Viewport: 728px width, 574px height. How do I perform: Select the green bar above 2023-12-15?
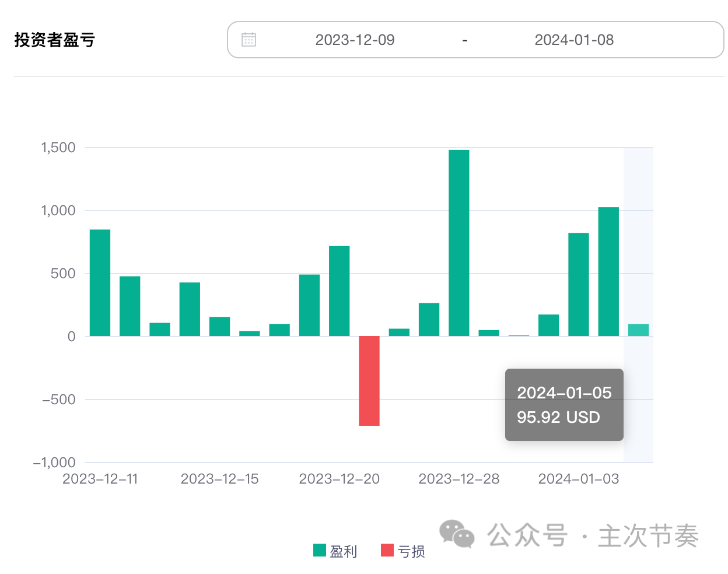(220, 327)
